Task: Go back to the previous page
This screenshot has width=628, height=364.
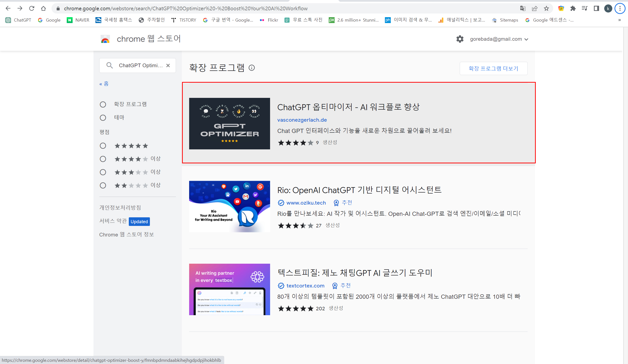Action: click(8, 9)
